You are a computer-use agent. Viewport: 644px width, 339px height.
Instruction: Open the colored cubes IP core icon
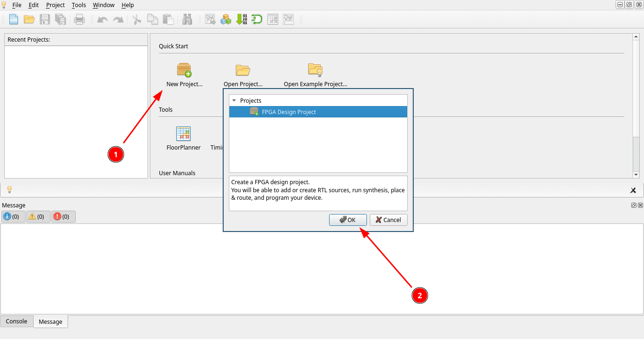coord(226,19)
